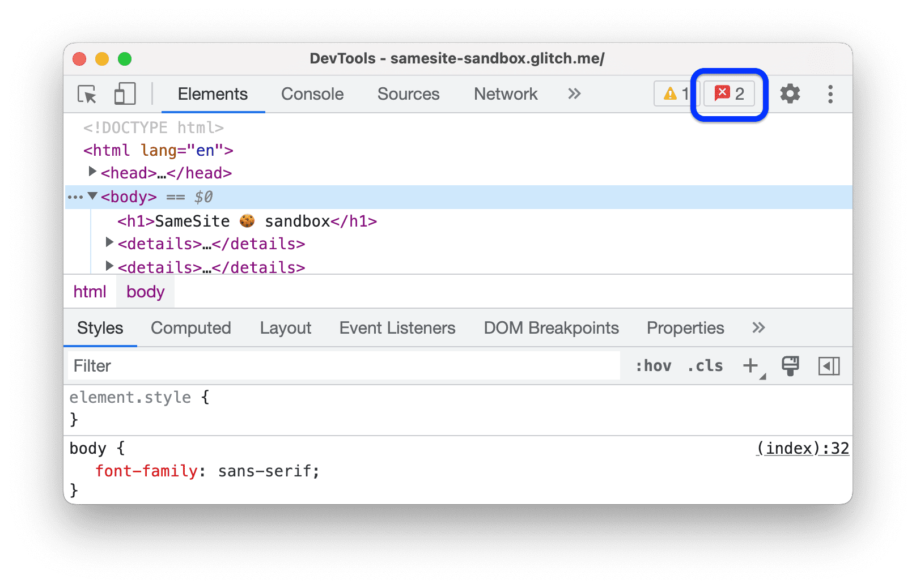Toggle element classes with .cls

click(x=704, y=365)
